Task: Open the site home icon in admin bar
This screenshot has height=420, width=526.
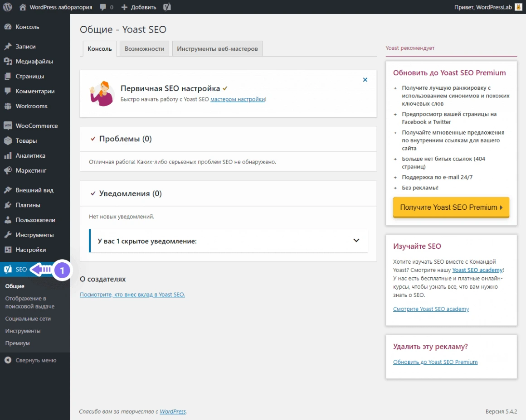Action: [23, 7]
